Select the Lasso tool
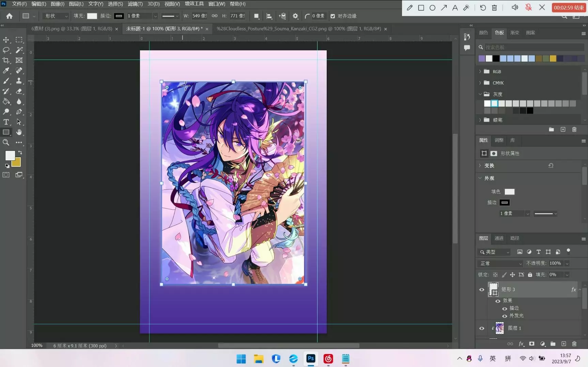Screen dimensions: 588x367 6,50
